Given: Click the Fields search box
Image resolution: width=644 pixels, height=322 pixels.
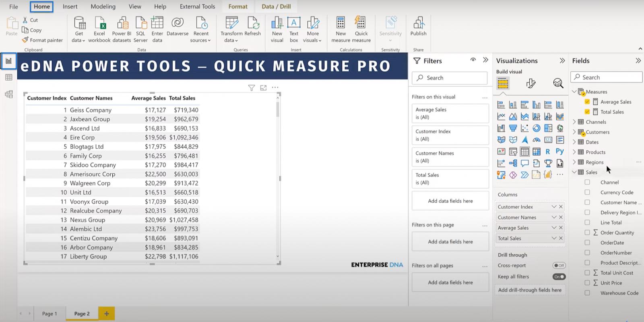Looking at the screenshot, I should [x=606, y=77].
